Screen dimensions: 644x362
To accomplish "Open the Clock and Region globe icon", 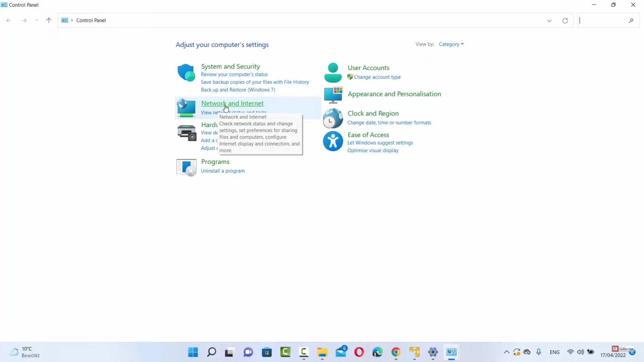I will (333, 119).
